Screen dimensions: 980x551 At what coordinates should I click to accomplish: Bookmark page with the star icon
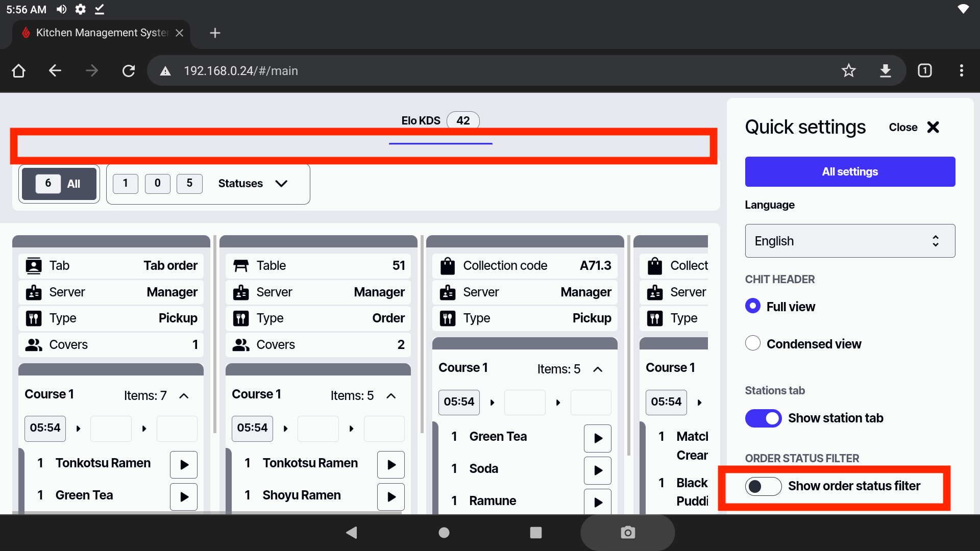pyautogui.click(x=848, y=70)
